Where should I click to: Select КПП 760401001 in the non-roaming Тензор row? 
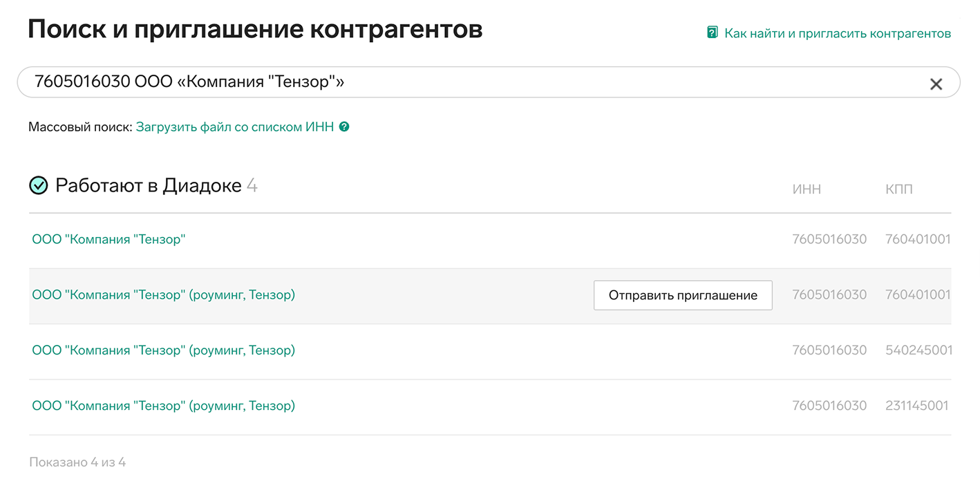918,239
